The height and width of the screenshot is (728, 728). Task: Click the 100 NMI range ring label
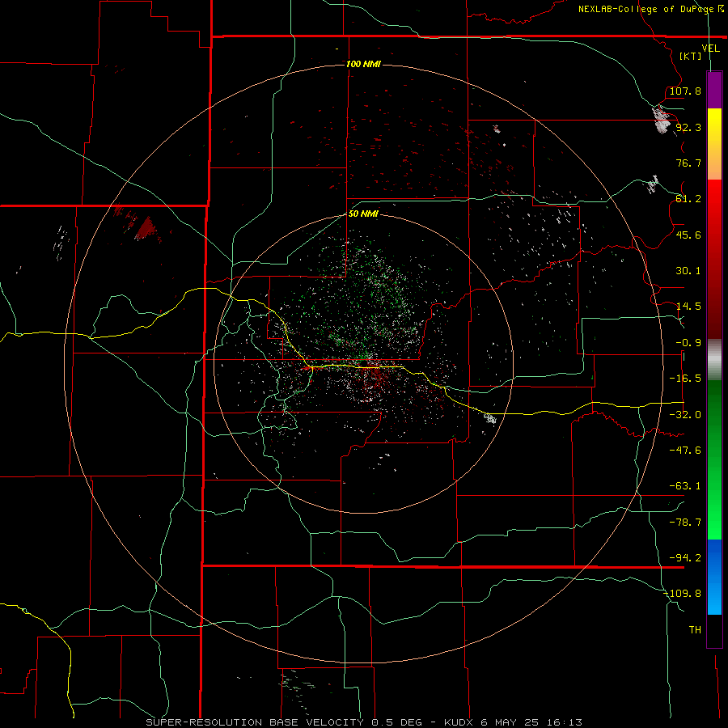[363, 64]
